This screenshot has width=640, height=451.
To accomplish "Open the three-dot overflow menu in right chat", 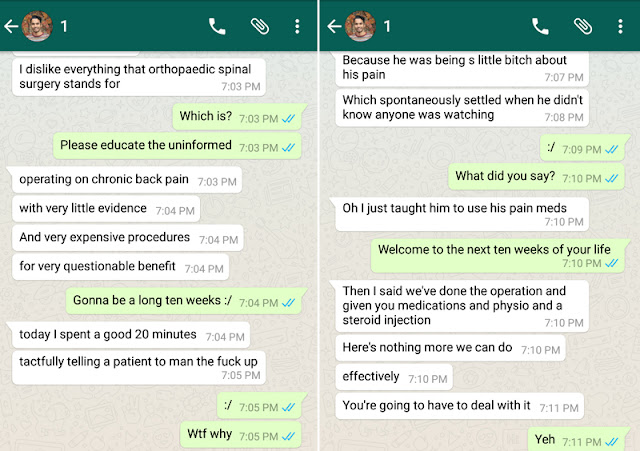I will click(x=621, y=26).
